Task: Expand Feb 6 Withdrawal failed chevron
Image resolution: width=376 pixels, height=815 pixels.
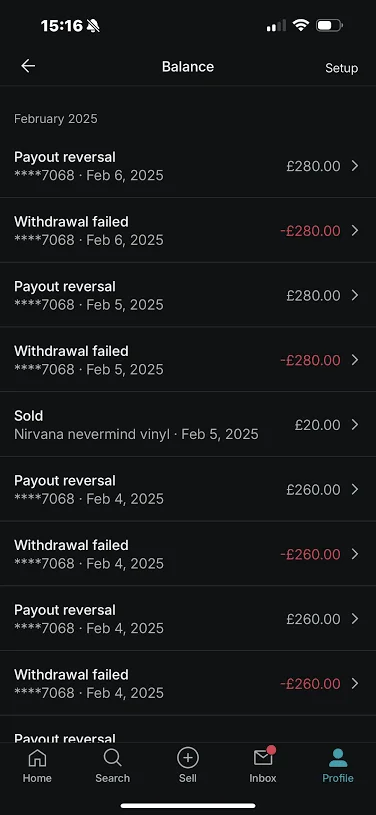Action: click(355, 230)
